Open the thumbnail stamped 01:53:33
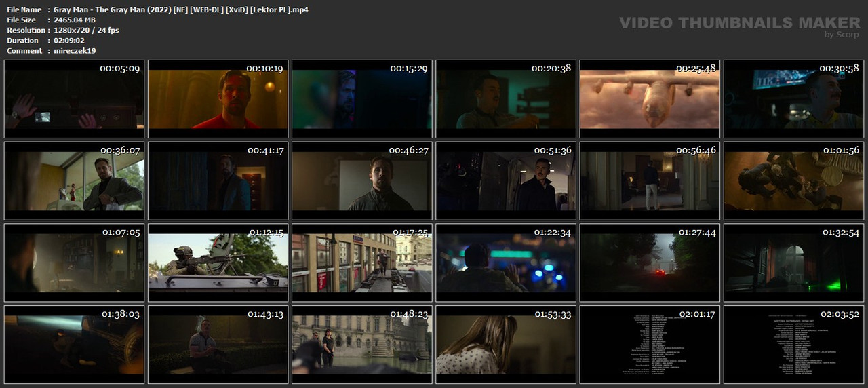The height and width of the screenshot is (388, 868). pyautogui.click(x=505, y=345)
